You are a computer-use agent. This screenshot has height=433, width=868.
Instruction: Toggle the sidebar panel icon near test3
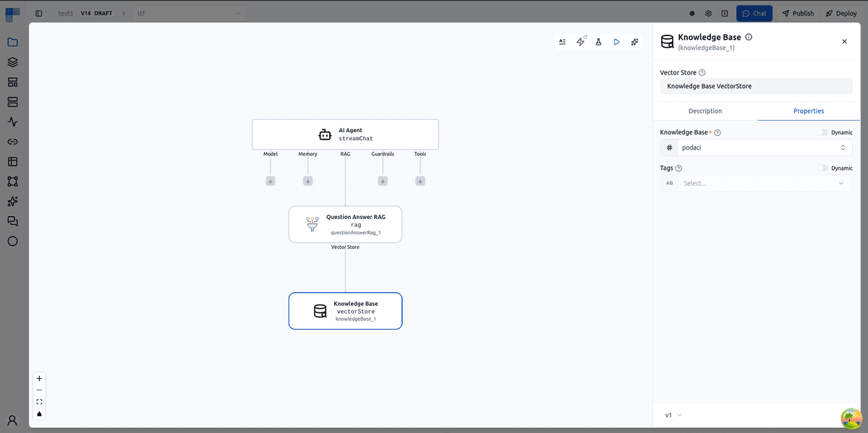pos(39,14)
